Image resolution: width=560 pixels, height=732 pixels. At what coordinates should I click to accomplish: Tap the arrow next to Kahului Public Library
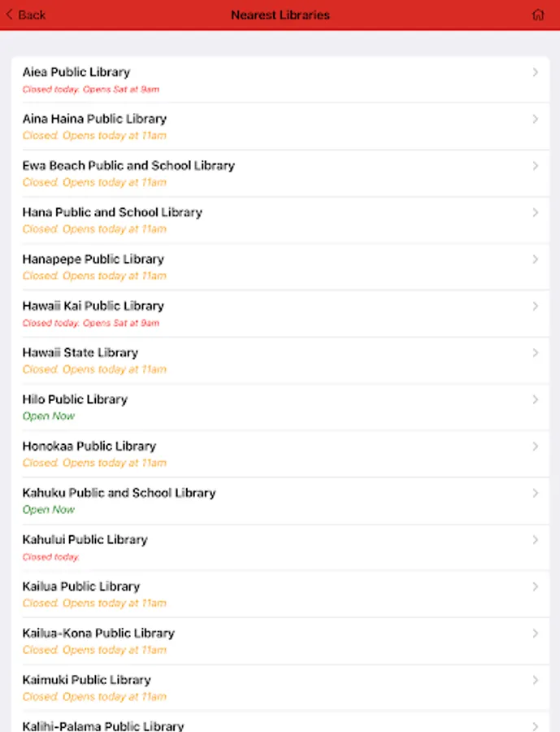(535, 540)
